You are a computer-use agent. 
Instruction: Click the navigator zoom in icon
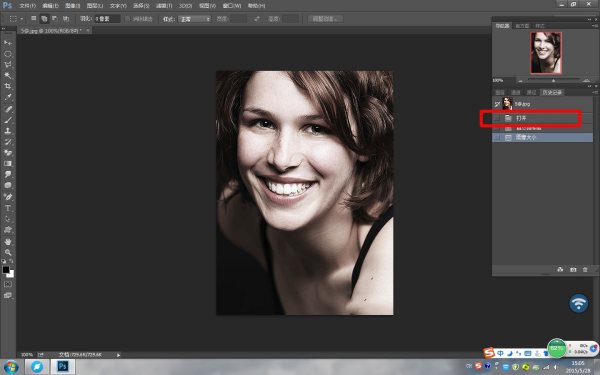pyautogui.click(x=586, y=80)
